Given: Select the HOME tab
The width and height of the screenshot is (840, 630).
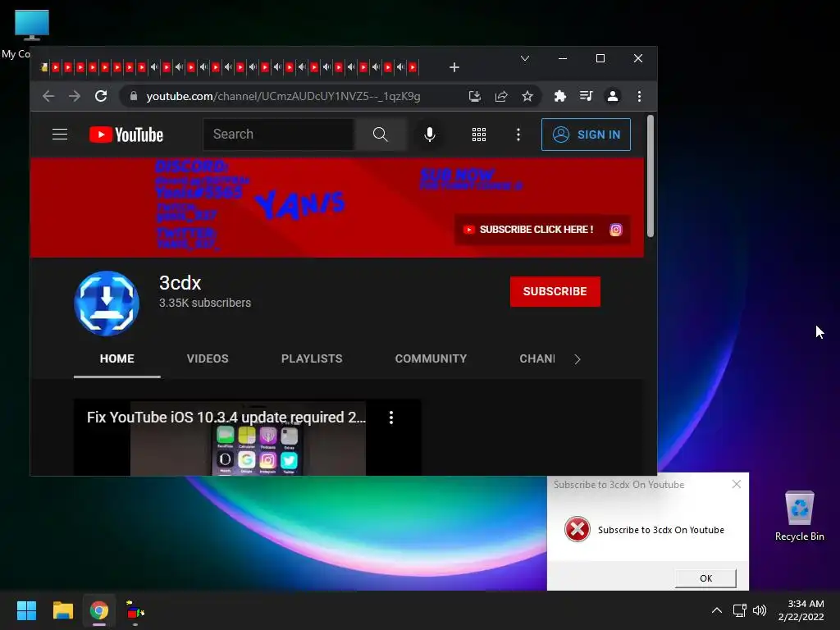Looking at the screenshot, I should coord(116,359).
